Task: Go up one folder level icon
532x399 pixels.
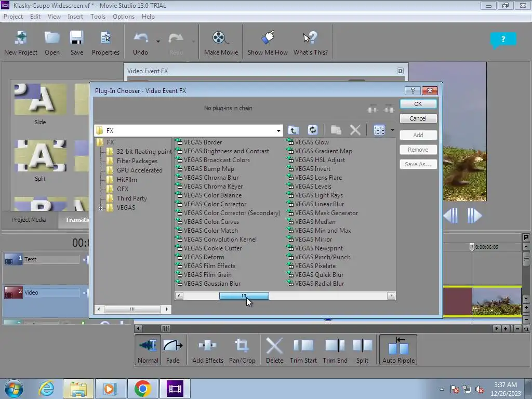Action: pos(294,130)
